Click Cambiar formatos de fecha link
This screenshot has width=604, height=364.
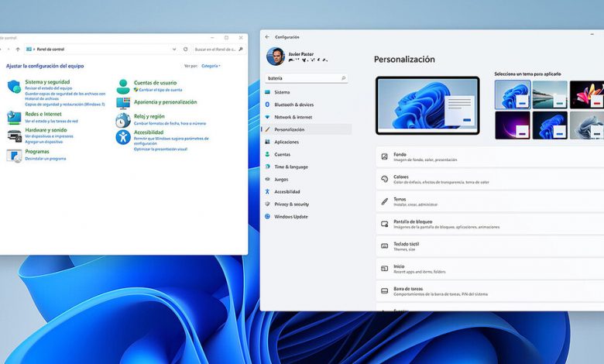click(170, 124)
